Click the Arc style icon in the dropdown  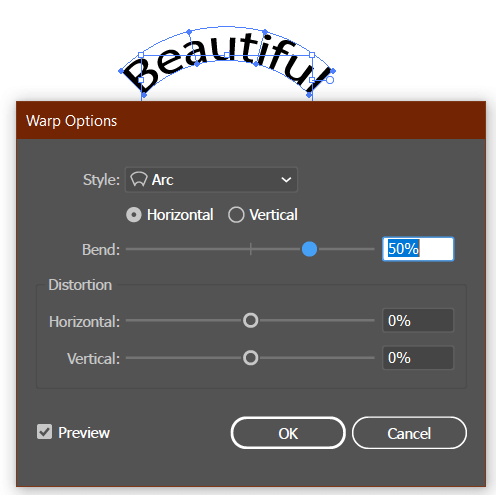139,179
